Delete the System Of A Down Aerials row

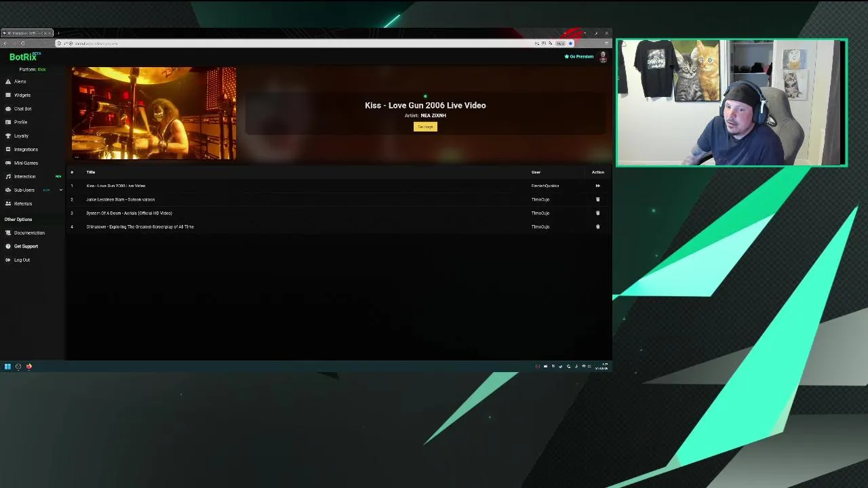tap(597, 213)
